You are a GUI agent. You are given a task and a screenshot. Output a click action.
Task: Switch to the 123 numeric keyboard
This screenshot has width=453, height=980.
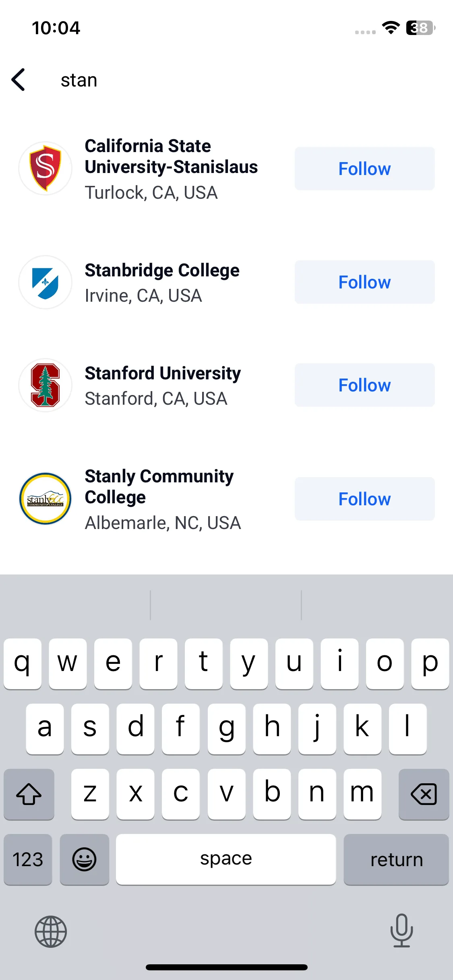(x=28, y=859)
